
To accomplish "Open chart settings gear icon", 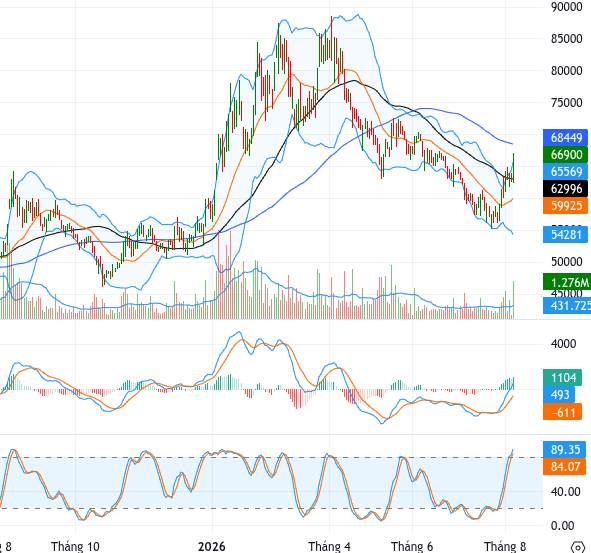I will [x=578, y=547].
